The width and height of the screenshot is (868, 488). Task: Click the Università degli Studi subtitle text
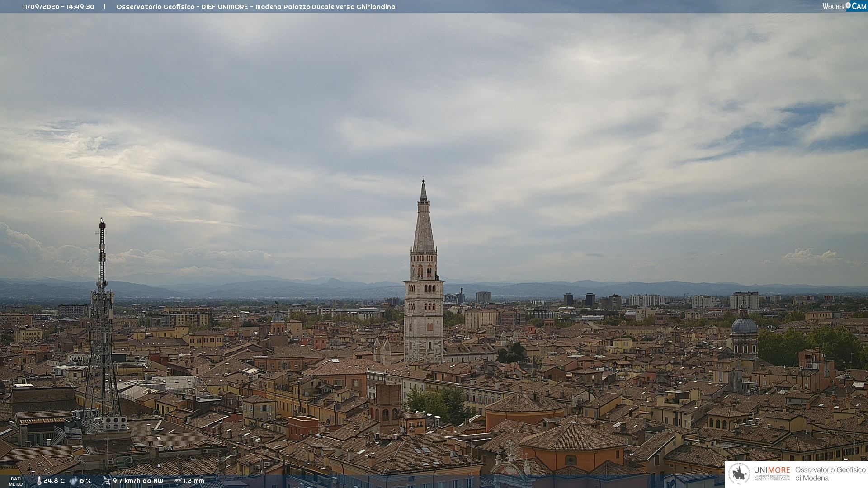(772, 478)
